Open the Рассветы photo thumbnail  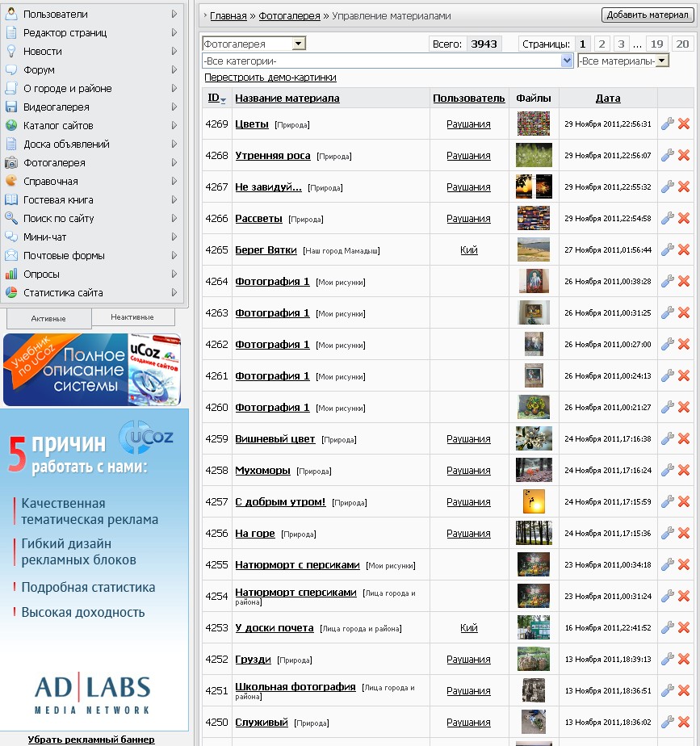coord(534,218)
